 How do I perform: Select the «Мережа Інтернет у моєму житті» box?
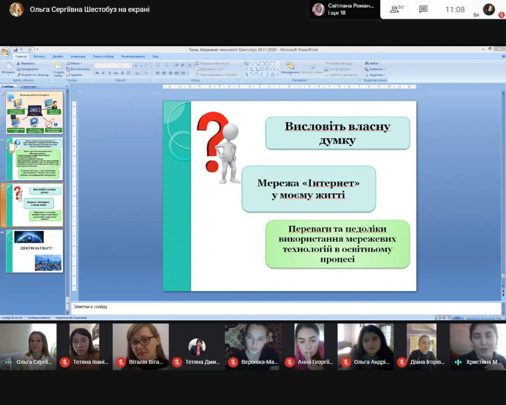[x=309, y=189]
